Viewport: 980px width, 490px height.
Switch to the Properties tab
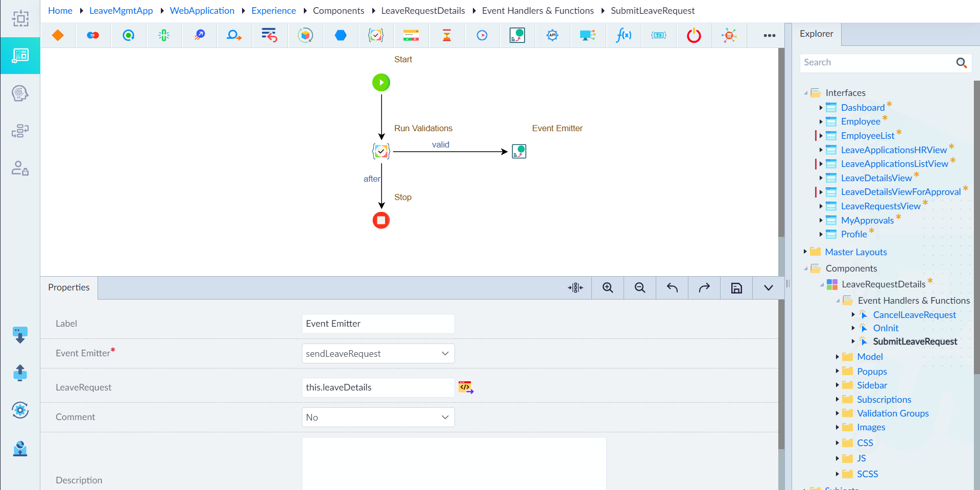[69, 287]
